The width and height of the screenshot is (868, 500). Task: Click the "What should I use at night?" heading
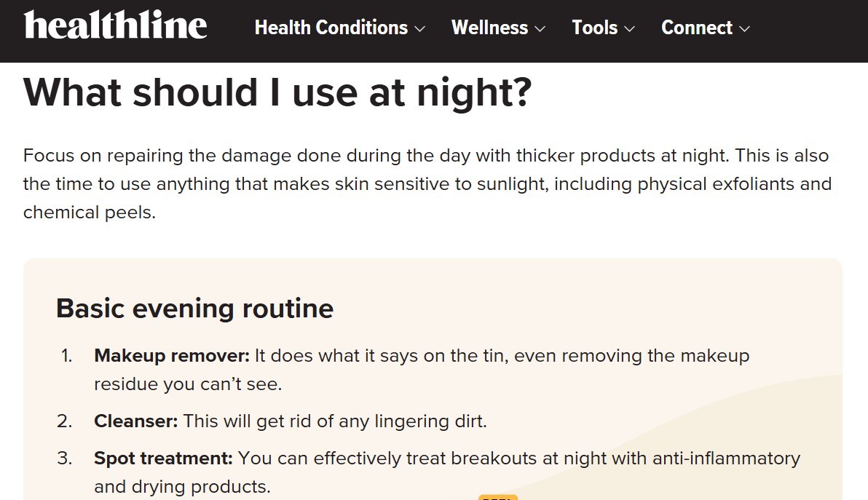tap(277, 92)
